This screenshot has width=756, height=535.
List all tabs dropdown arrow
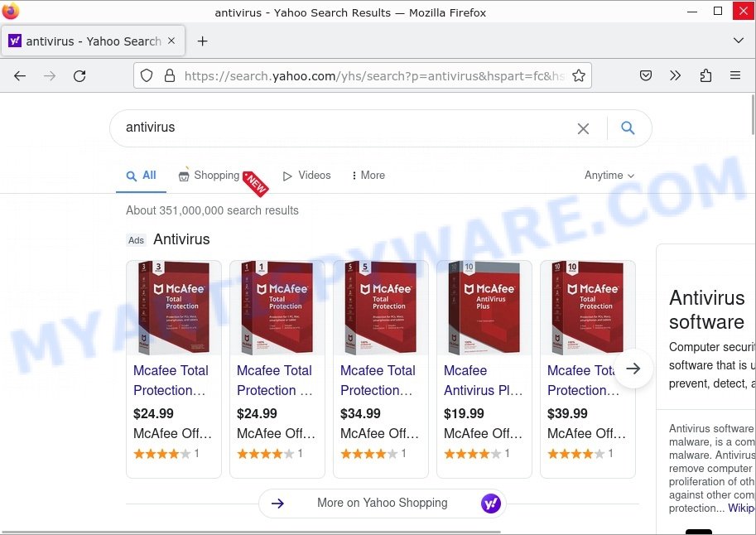[x=738, y=40]
